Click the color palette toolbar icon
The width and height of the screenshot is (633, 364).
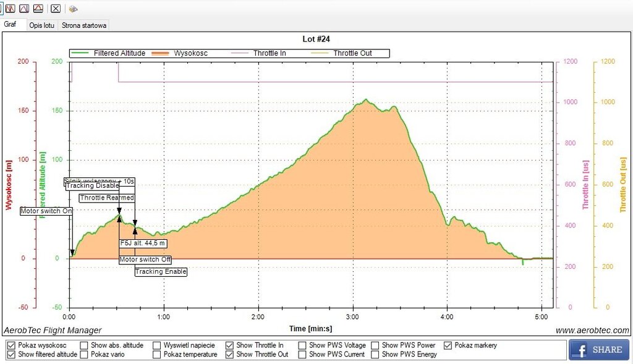(x=73, y=9)
